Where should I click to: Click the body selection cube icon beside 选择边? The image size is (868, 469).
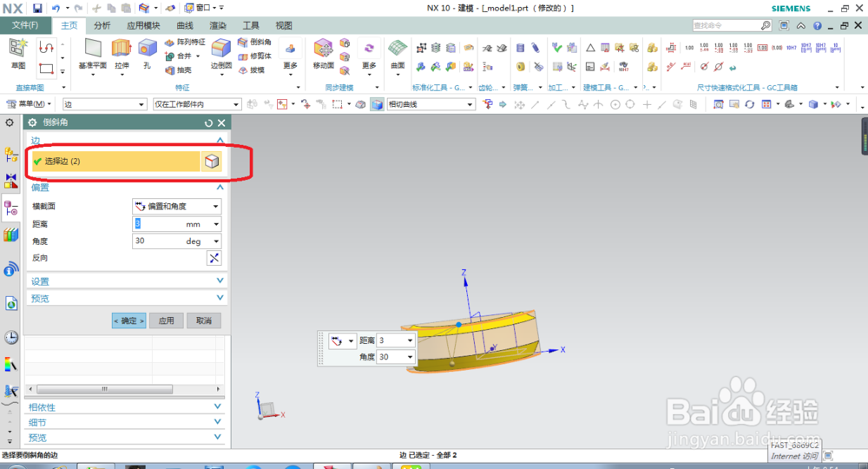(x=212, y=162)
